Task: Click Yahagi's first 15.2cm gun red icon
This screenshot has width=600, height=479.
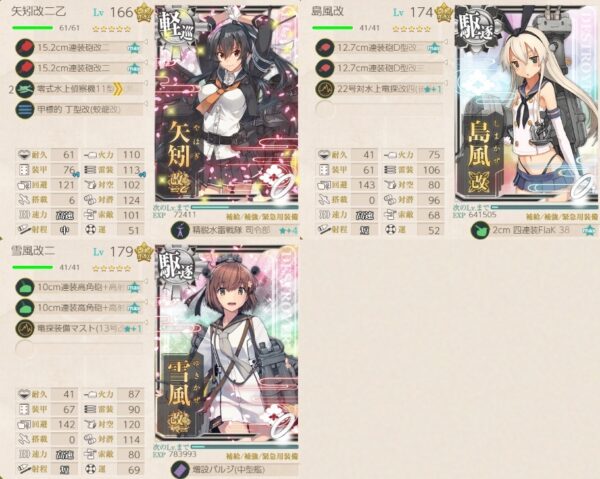Action: pos(24,48)
